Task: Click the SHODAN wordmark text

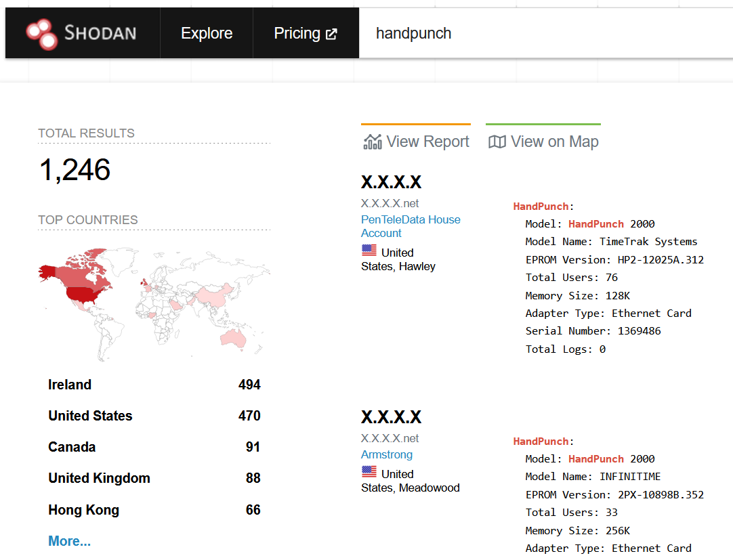Action: [x=100, y=33]
